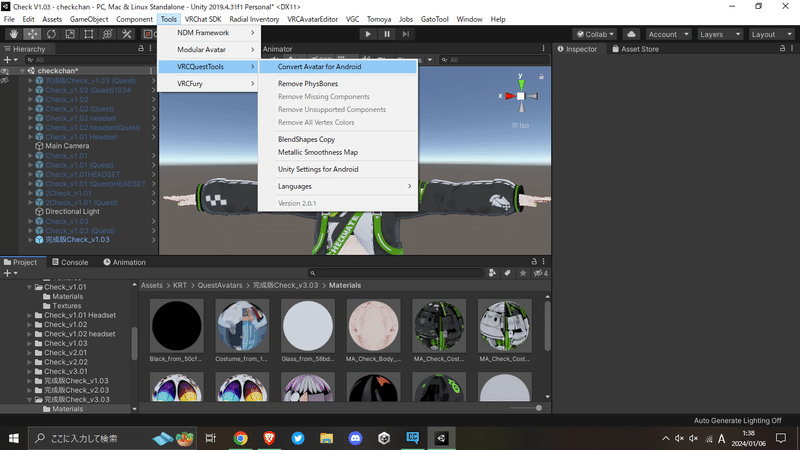Switch to the Animation tab
Viewport: 800px width, 450px height.
pos(124,262)
